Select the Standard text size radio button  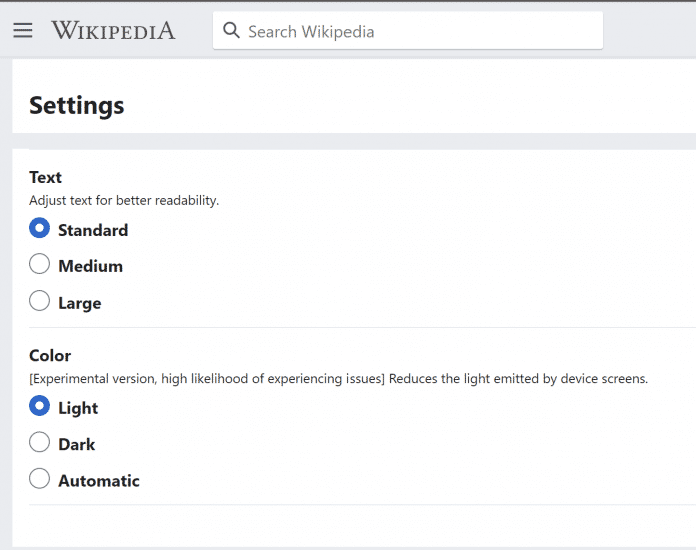pos(40,228)
